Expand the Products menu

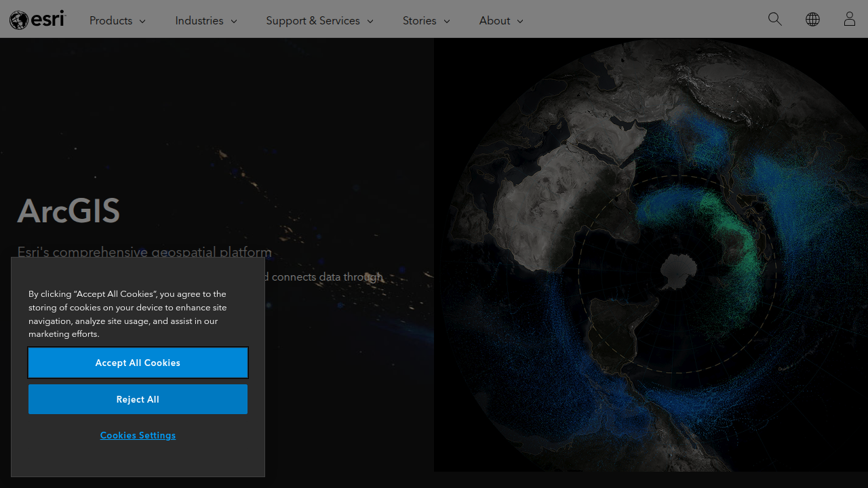point(117,20)
